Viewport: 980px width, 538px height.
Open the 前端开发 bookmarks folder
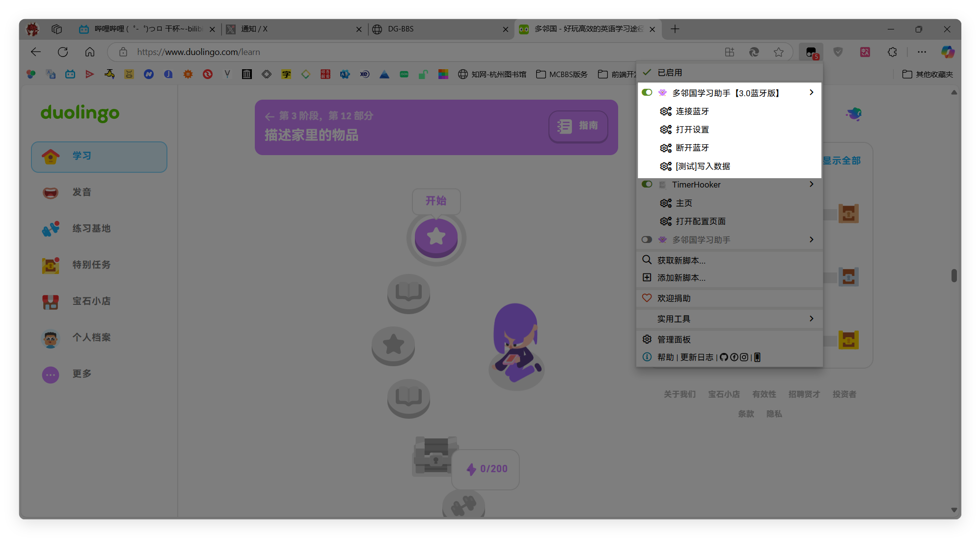[x=617, y=74]
